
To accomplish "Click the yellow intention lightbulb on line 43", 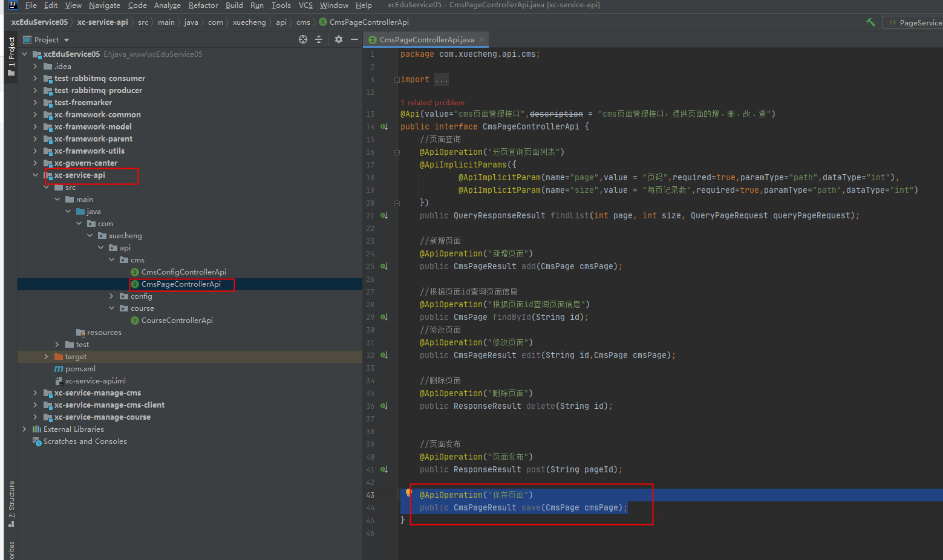I will (x=408, y=493).
